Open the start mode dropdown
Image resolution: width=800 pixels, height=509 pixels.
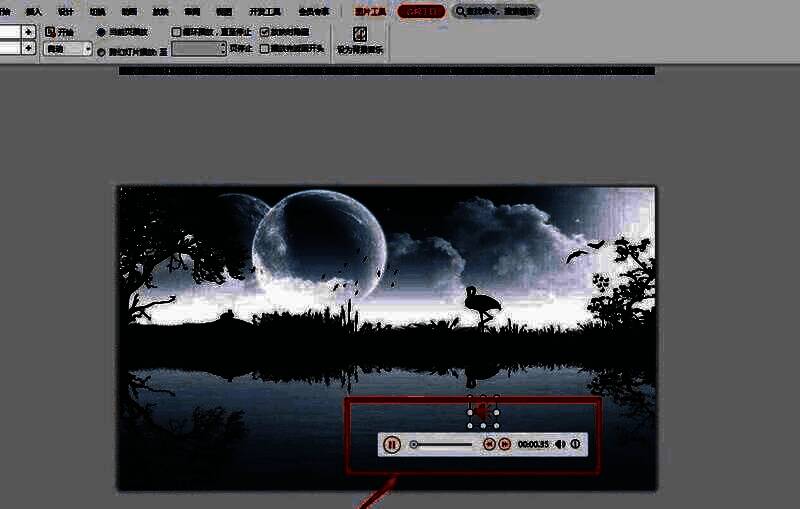(87, 48)
